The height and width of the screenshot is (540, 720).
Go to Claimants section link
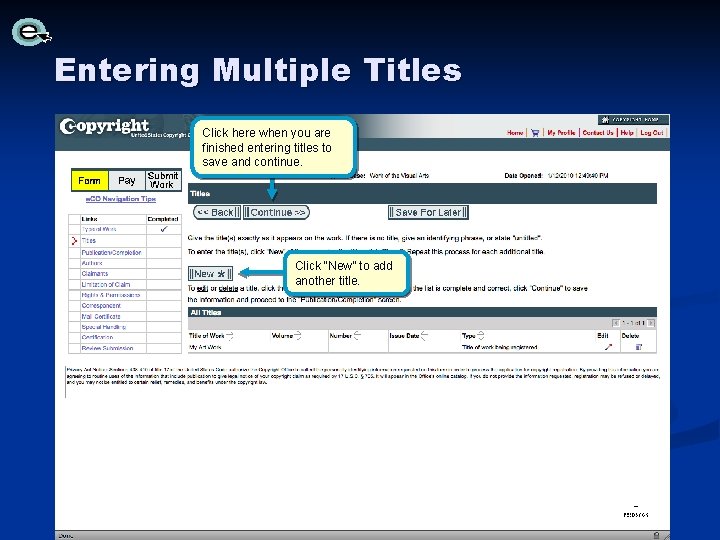pos(95,274)
